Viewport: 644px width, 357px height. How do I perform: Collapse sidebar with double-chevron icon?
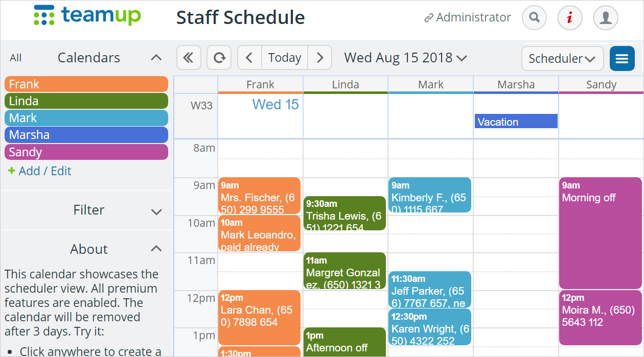pyautogui.click(x=189, y=58)
